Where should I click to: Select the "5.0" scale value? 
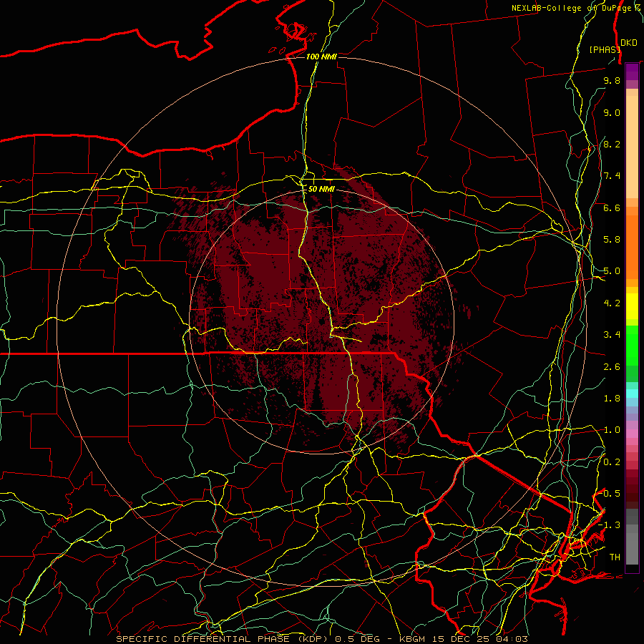[x=612, y=271]
